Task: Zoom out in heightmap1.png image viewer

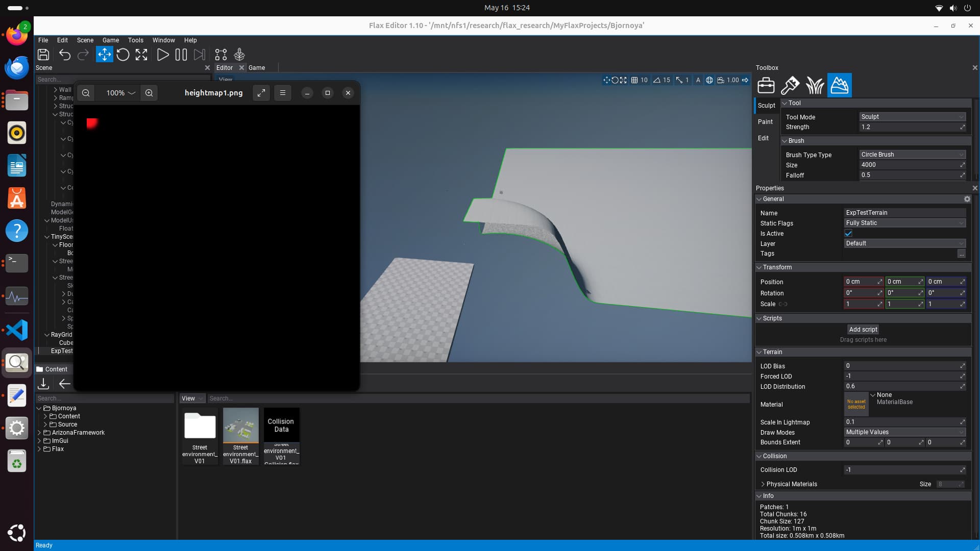Action: pyautogui.click(x=86, y=93)
